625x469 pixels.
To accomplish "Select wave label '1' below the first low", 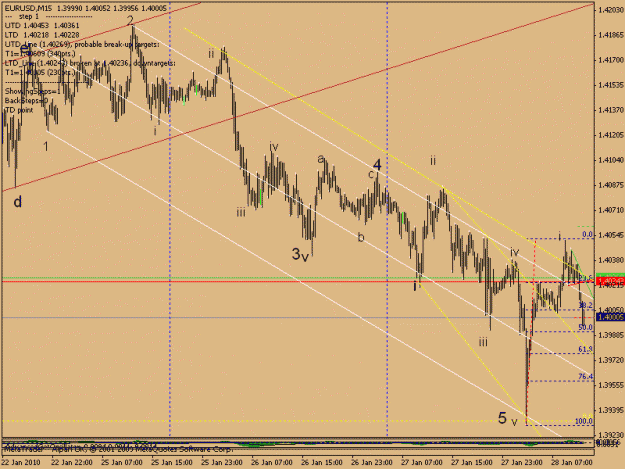I will tap(46, 147).
